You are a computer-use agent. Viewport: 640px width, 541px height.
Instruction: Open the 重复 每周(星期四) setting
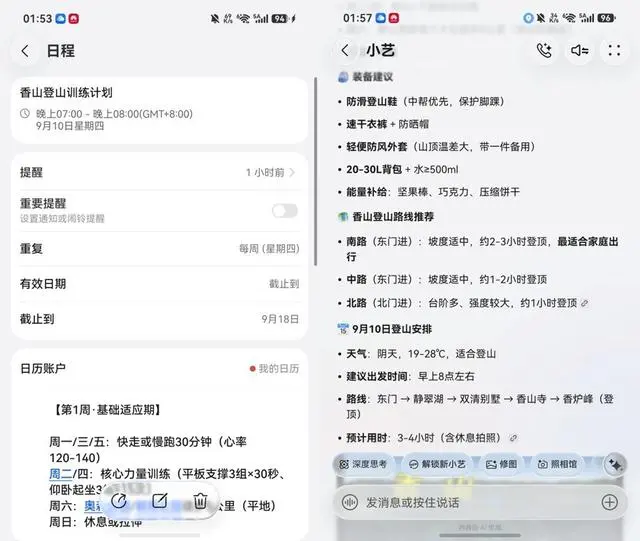159,249
